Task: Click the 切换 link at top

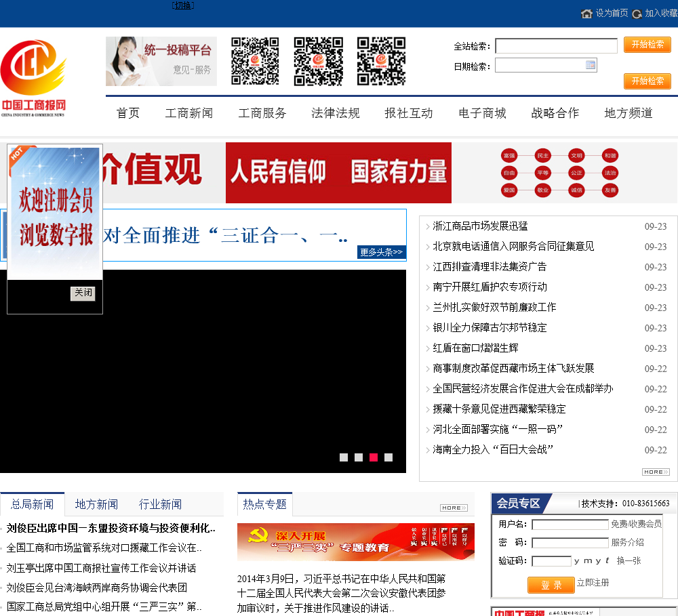Action: point(183,5)
